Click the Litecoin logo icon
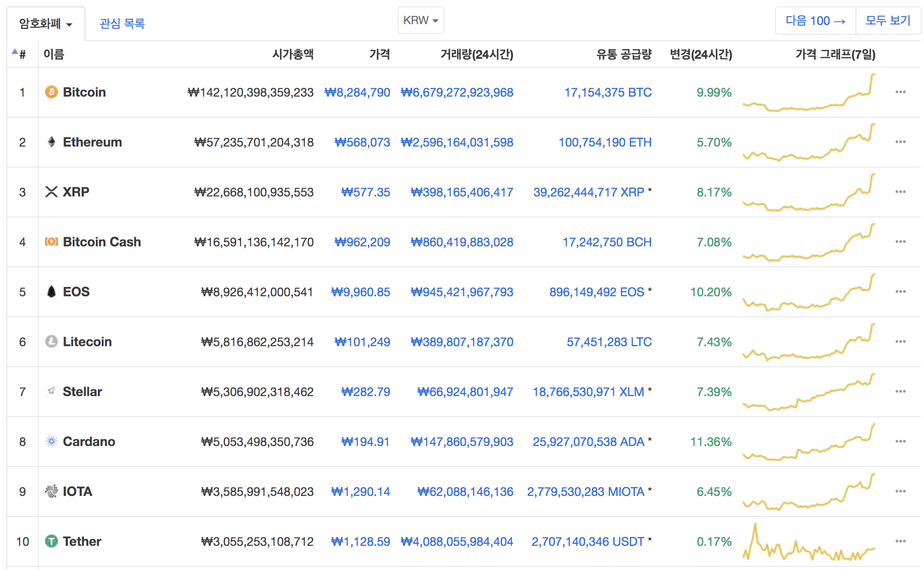Viewport: 924px width, 570px height. point(51,341)
